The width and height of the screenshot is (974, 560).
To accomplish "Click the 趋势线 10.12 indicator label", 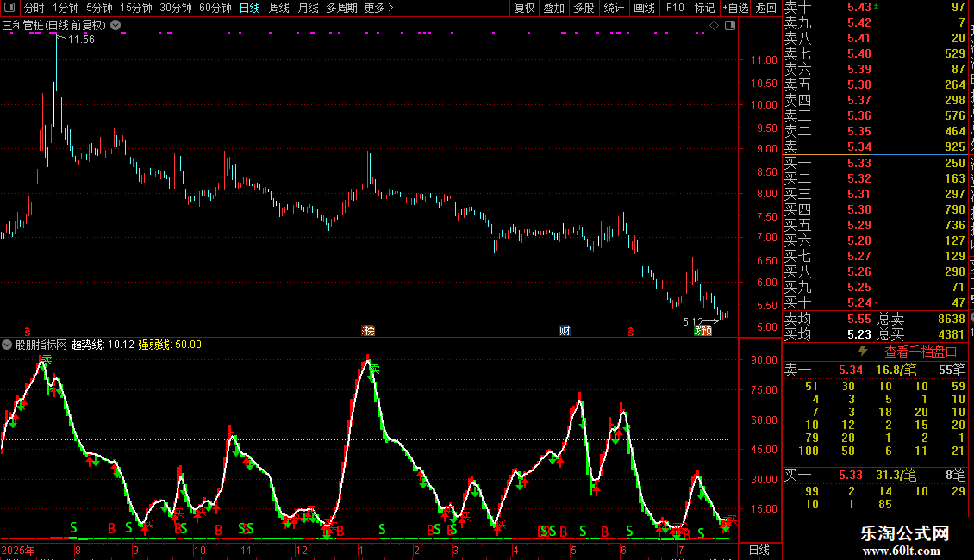I will click(x=103, y=345).
